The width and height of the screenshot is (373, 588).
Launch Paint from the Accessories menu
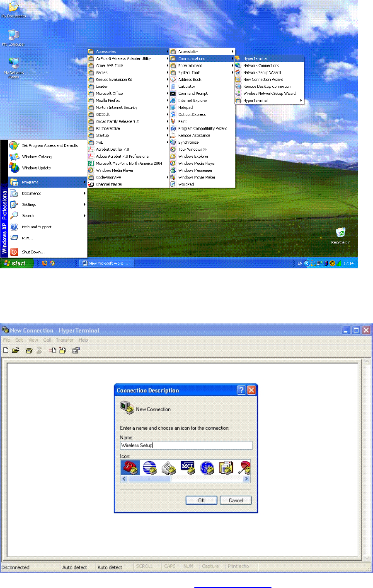202,121
